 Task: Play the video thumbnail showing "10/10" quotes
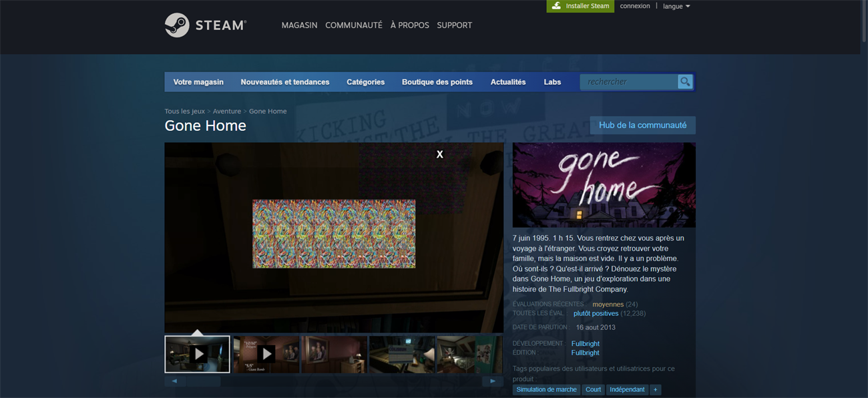pyautogui.click(x=266, y=354)
